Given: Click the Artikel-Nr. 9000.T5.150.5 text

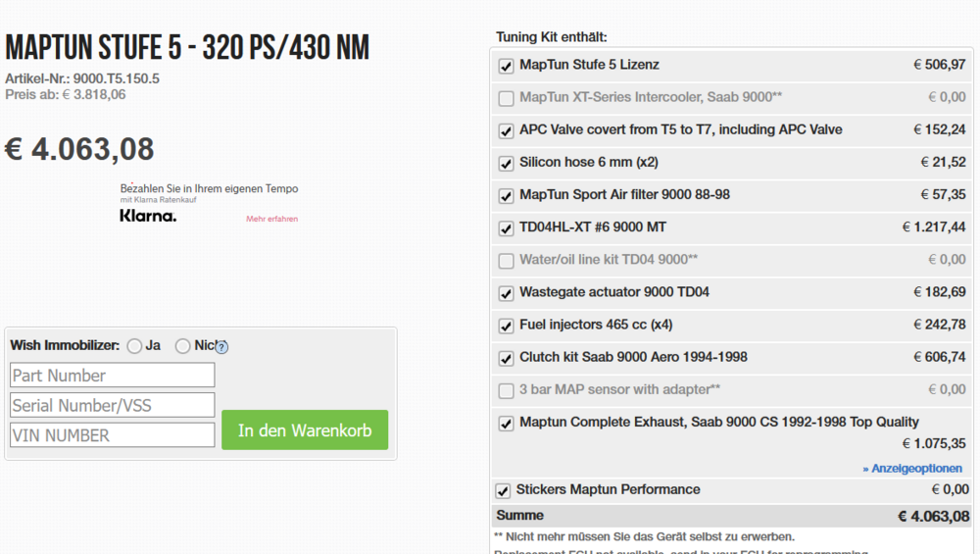Looking at the screenshot, I should [x=82, y=78].
